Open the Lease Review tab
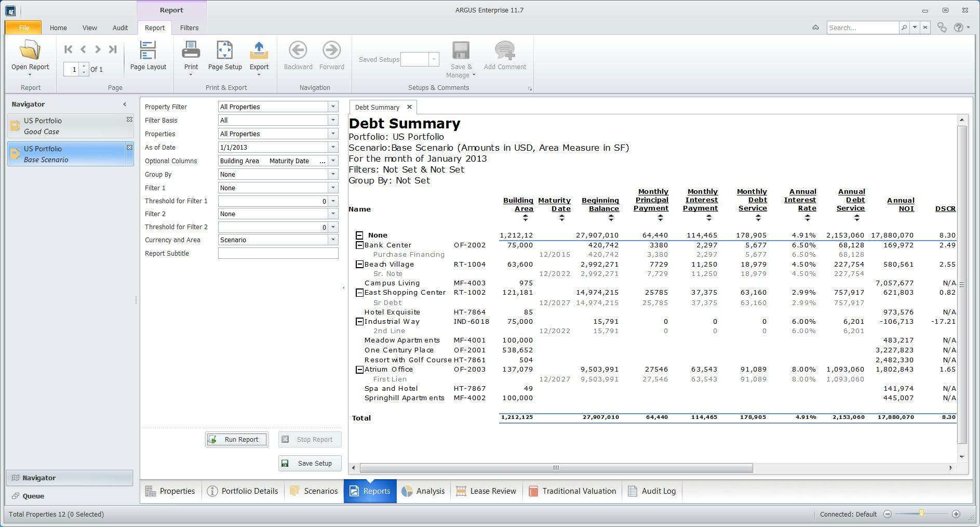 (x=486, y=491)
